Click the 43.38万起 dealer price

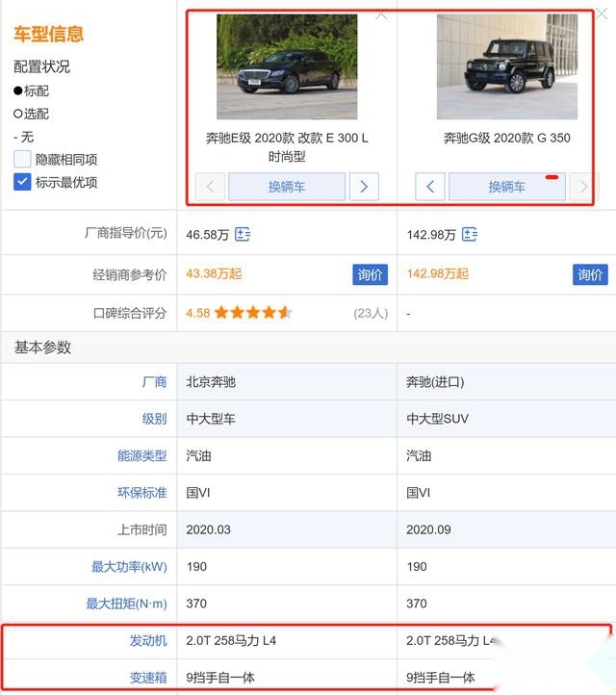pos(214,273)
